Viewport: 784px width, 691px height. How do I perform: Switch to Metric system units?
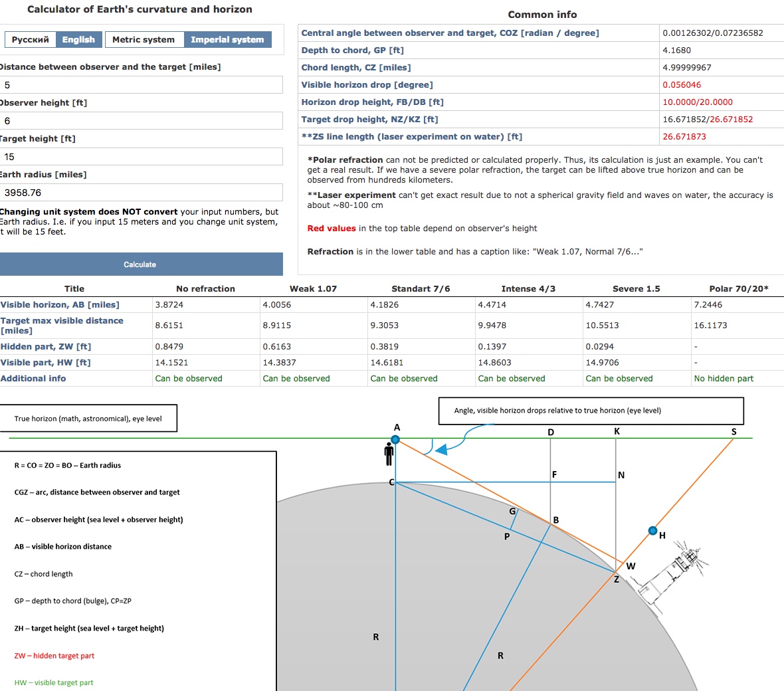pyautogui.click(x=144, y=40)
